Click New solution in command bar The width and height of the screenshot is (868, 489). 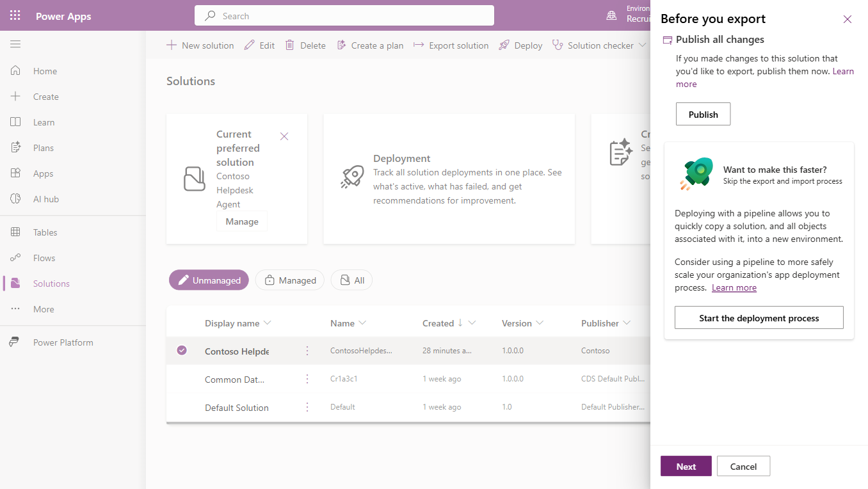(200, 45)
